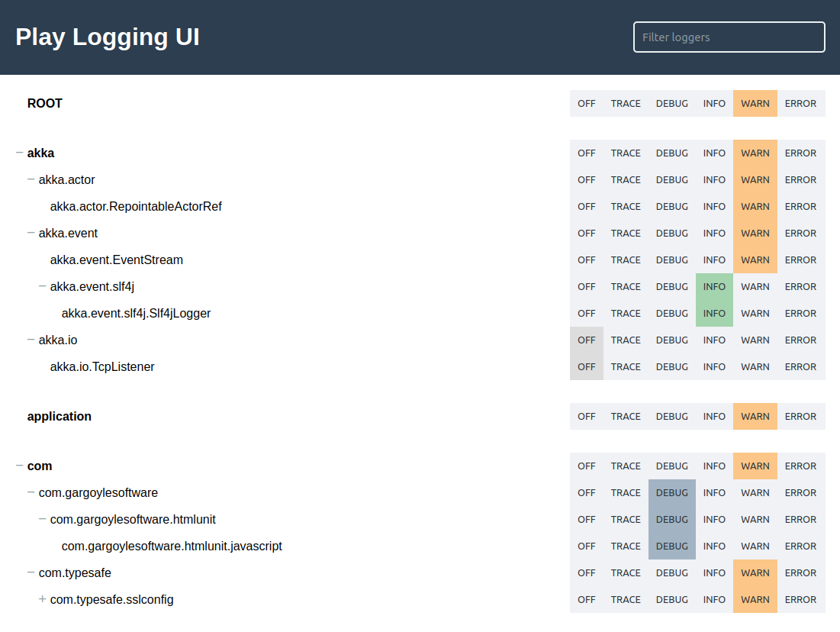Viewport: 840px width, 632px height.
Task: Collapse the com.gargoylesoftware node
Action: coord(31,492)
